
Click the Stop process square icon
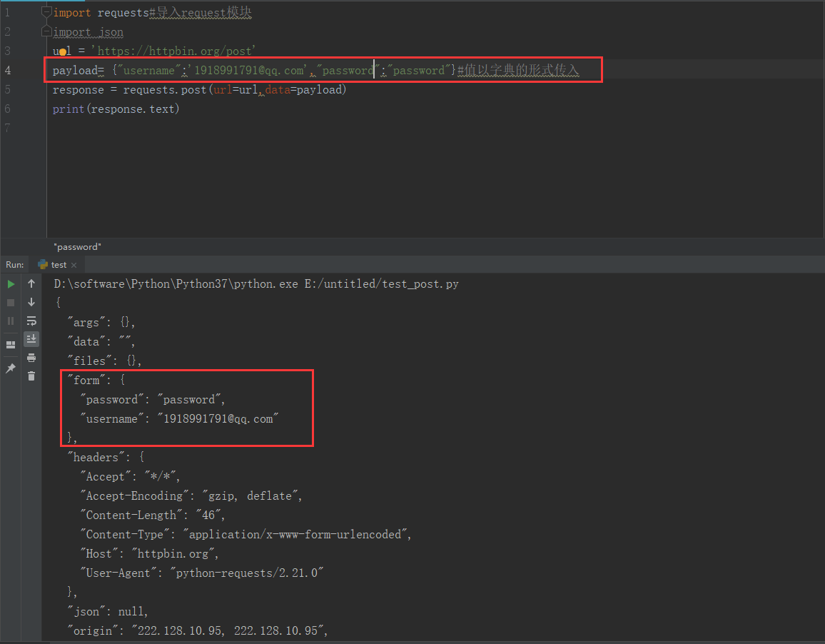pos(11,303)
